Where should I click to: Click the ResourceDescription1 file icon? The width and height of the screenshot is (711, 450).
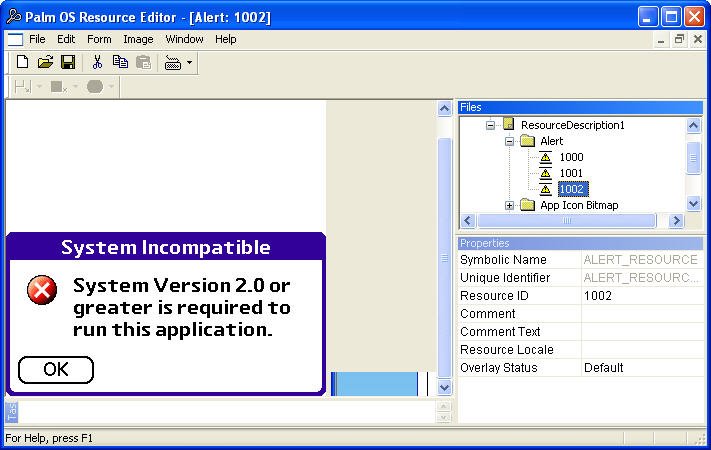point(509,124)
